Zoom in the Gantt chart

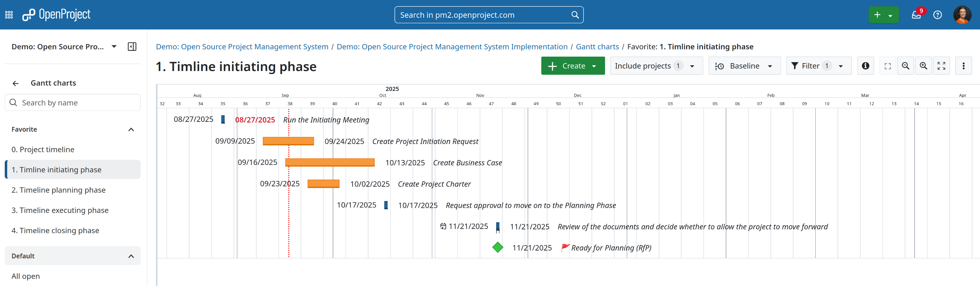click(x=923, y=66)
